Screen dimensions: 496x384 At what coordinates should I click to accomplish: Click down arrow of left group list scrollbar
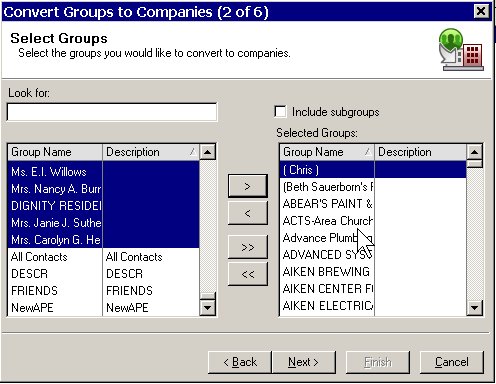207,307
